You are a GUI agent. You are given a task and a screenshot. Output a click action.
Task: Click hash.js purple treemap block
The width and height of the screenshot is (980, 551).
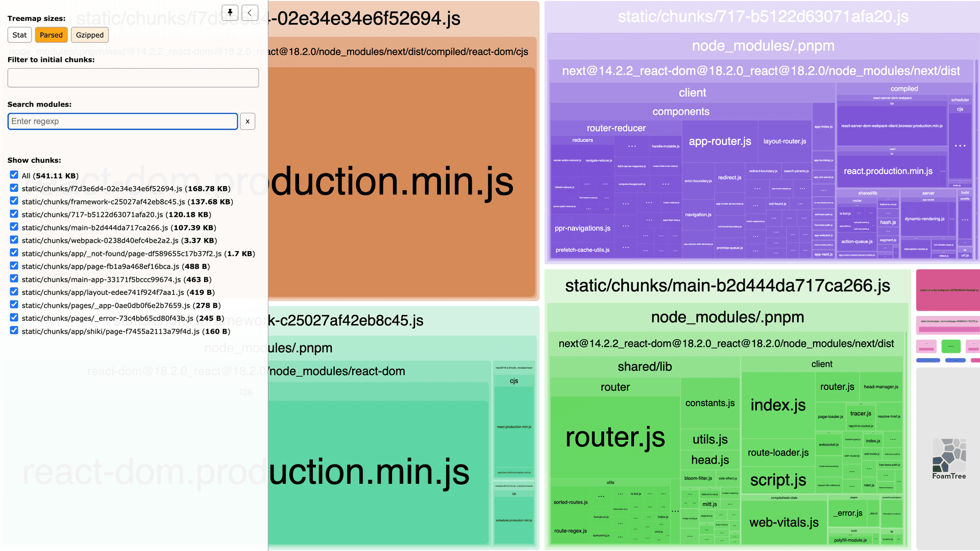888,222
